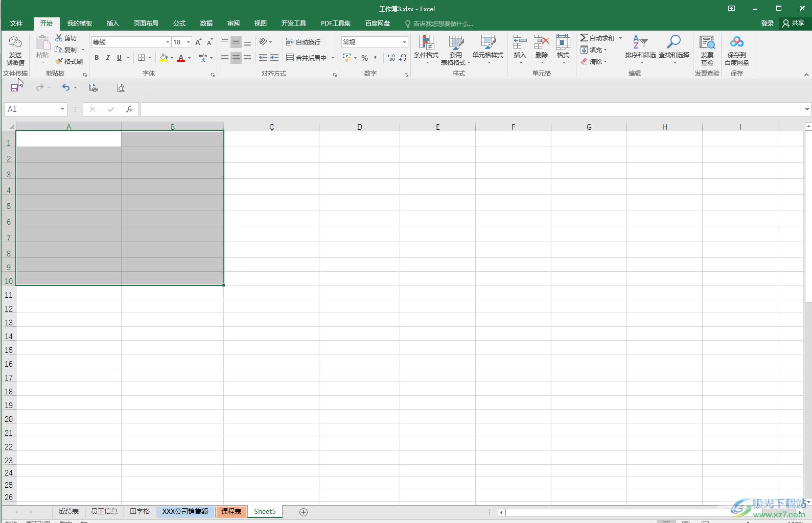Apply comma style number format
The image size is (812, 523).
pyautogui.click(x=376, y=58)
